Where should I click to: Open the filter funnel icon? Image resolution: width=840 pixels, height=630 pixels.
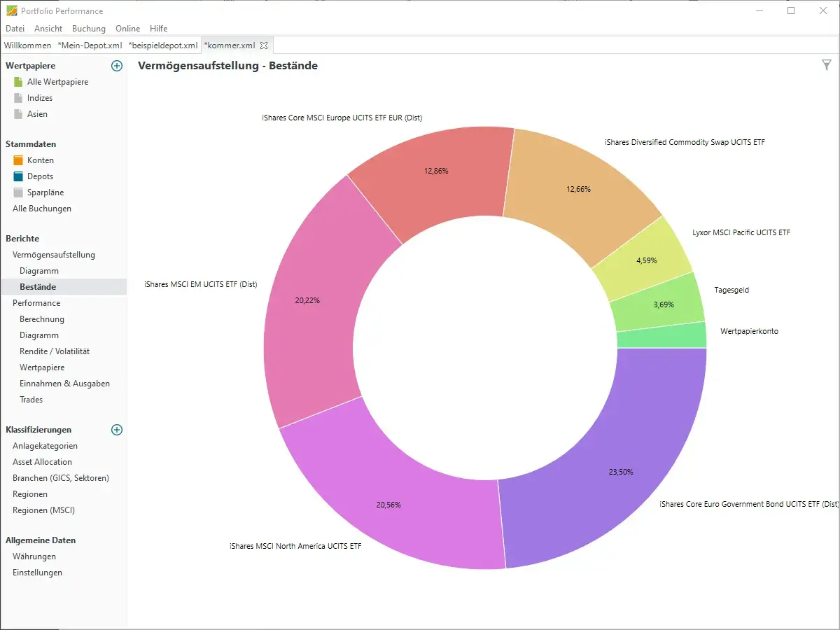tap(827, 65)
